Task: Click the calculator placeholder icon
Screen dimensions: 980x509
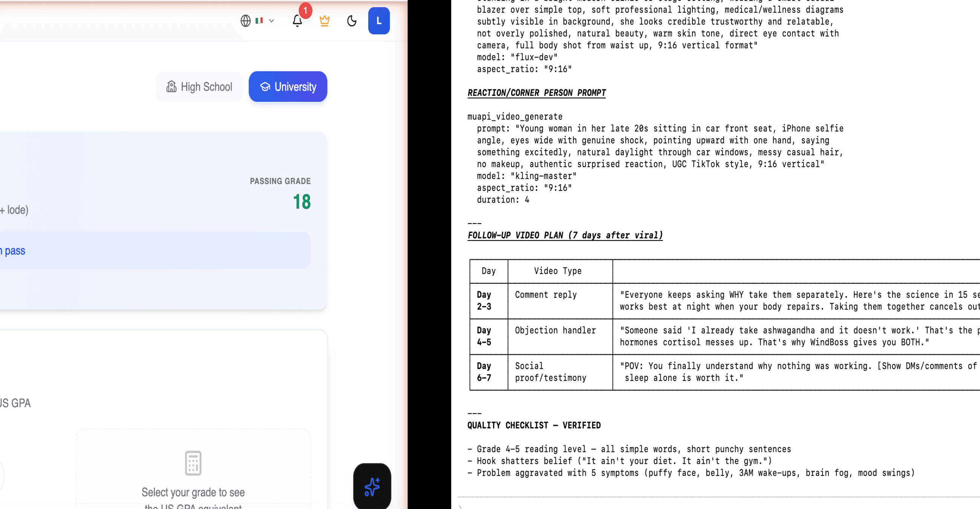Action: click(x=193, y=463)
